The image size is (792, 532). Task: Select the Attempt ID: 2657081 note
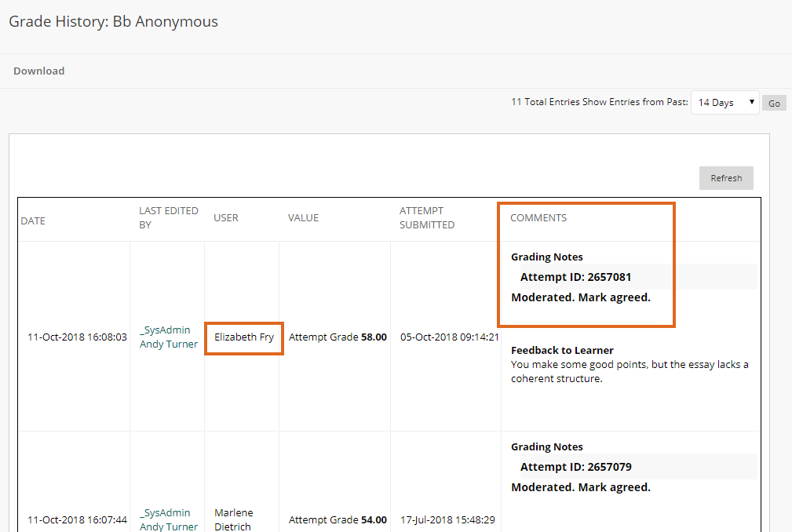[x=575, y=277]
